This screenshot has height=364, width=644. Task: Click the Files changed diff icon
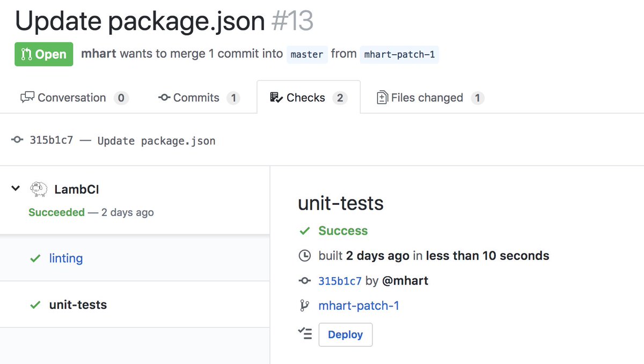click(x=382, y=98)
